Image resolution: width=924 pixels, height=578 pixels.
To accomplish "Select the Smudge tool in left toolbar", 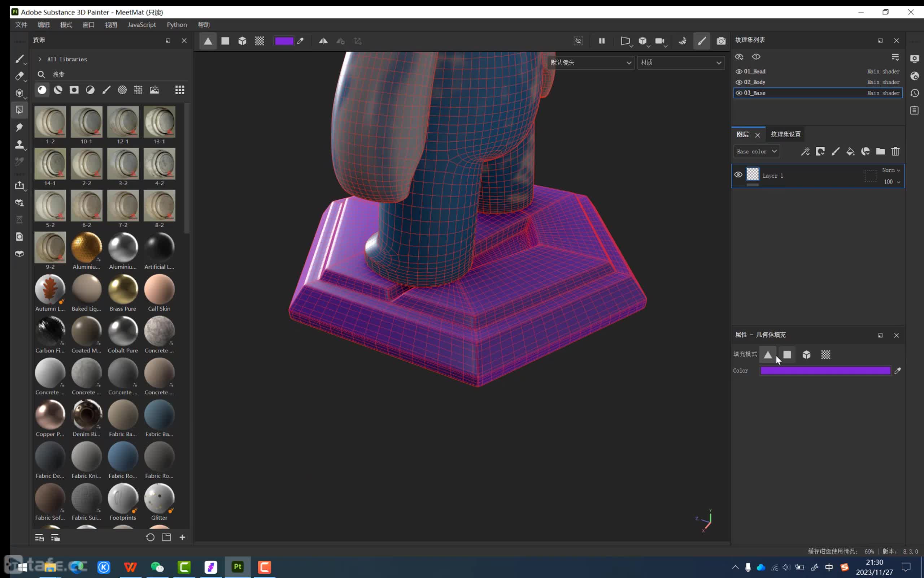I will coord(19,127).
